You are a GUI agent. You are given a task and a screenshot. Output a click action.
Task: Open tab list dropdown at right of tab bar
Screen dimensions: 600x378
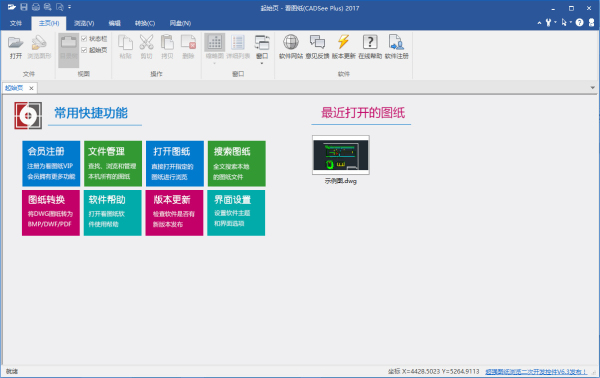tap(592, 88)
